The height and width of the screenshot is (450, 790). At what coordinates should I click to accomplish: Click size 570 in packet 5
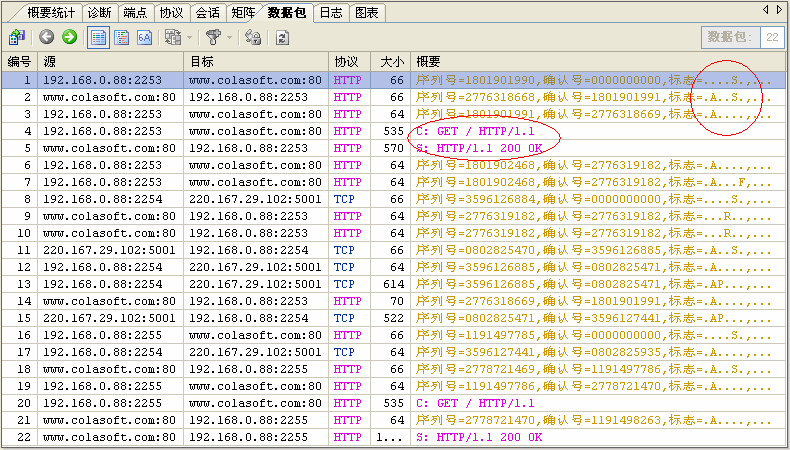[394, 148]
